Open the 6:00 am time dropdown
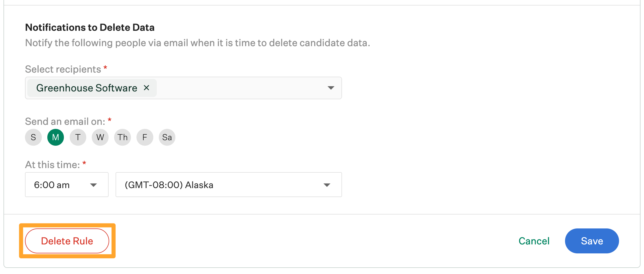Viewport: 644px width, 274px height. coord(66,185)
